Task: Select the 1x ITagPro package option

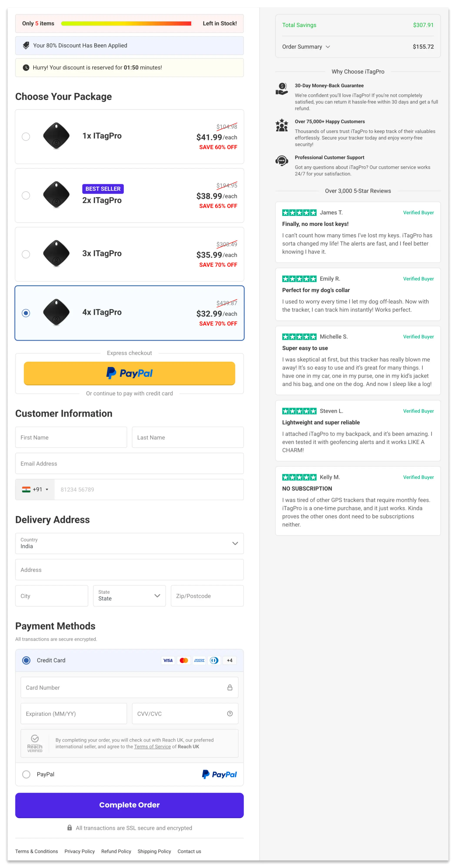Action: 26,137
